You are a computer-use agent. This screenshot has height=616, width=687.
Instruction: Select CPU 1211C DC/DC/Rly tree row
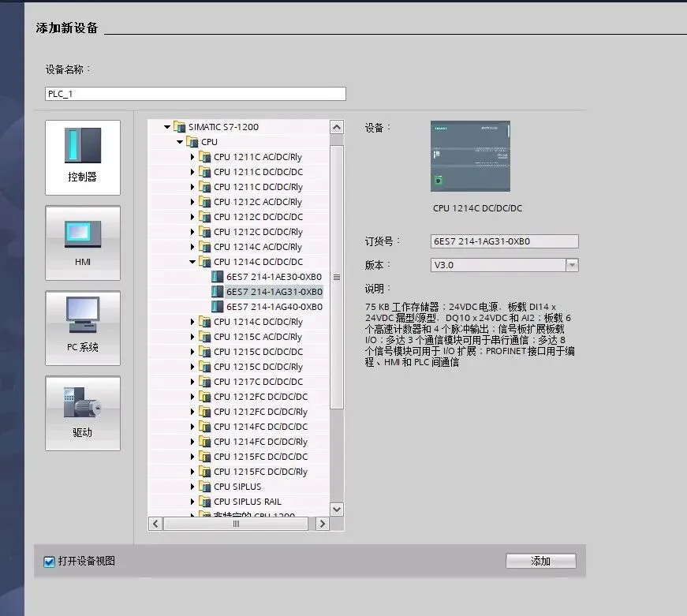[x=258, y=187]
